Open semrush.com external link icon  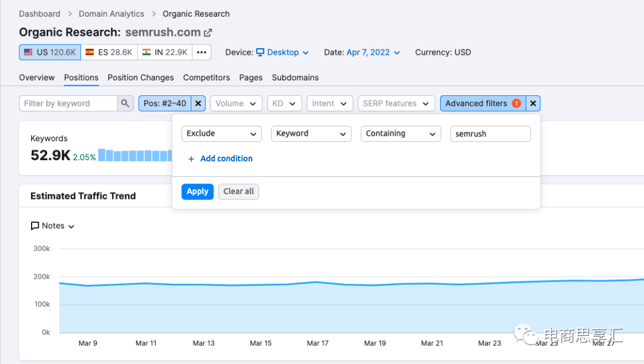[208, 32]
